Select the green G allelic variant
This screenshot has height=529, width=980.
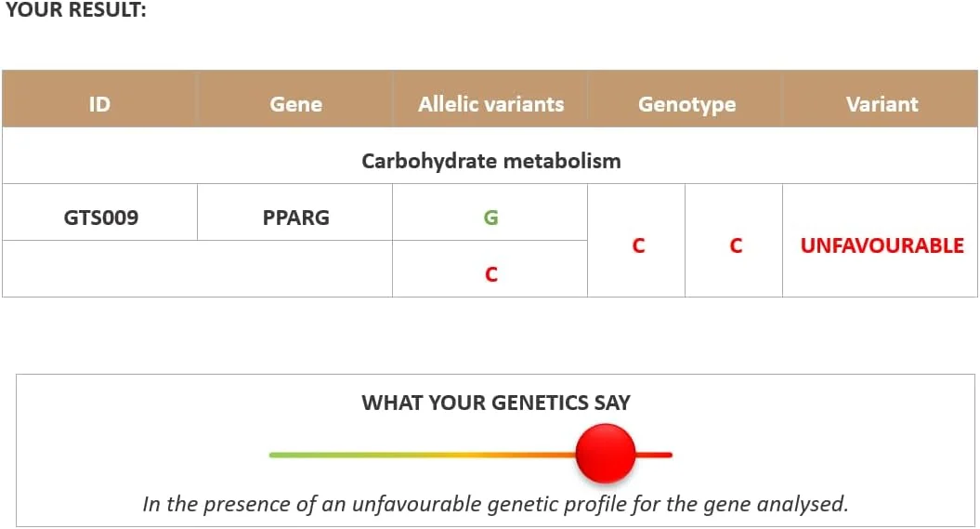[490, 218]
